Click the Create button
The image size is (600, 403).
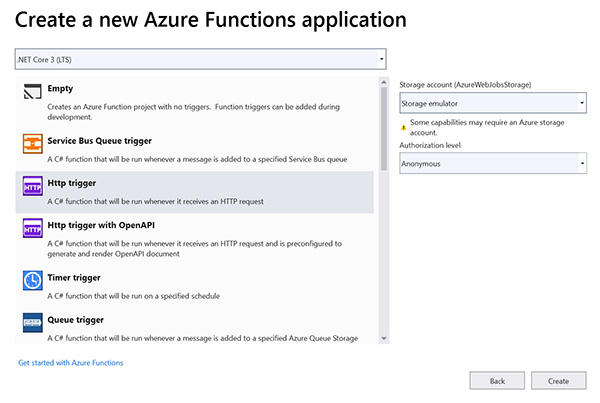click(558, 381)
